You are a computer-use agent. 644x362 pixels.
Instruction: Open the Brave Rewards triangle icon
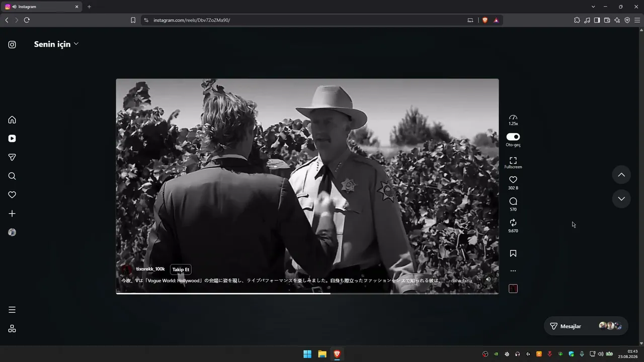coord(496,20)
